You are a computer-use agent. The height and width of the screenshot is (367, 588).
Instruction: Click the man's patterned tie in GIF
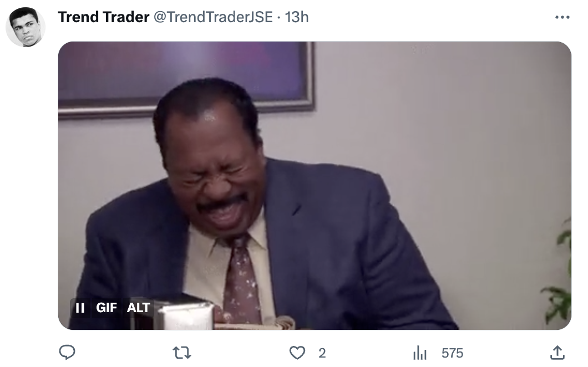[x=241, y=281]
